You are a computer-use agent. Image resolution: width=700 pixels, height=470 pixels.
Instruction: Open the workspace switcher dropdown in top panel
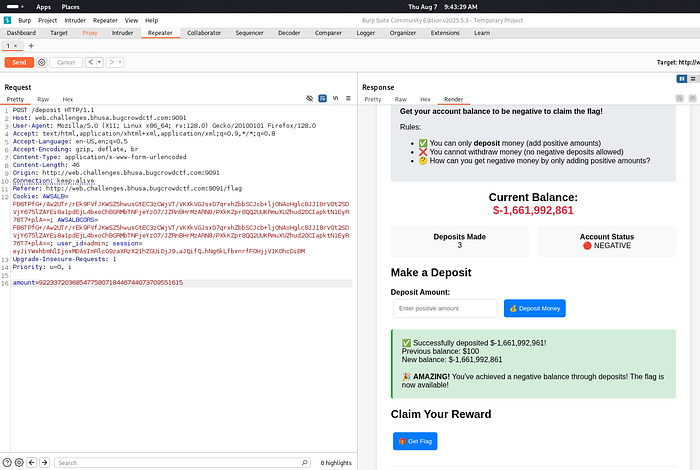(x=15, y=7)
